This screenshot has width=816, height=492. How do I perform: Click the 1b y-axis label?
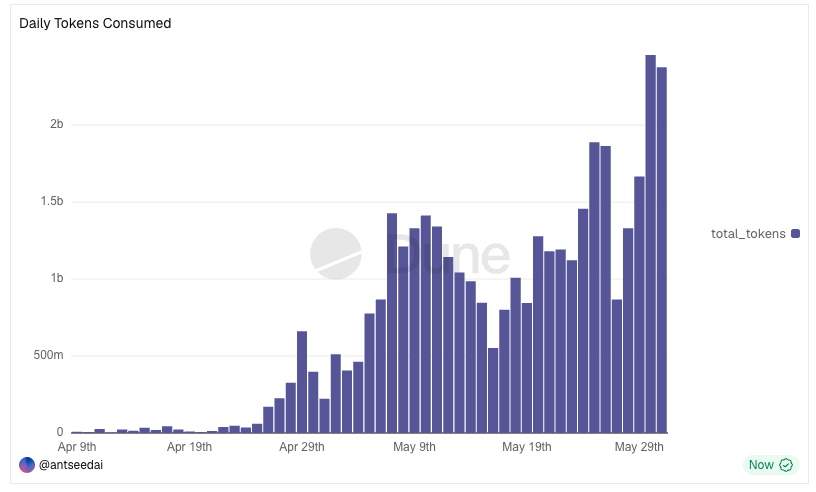[x=57, y=278]
